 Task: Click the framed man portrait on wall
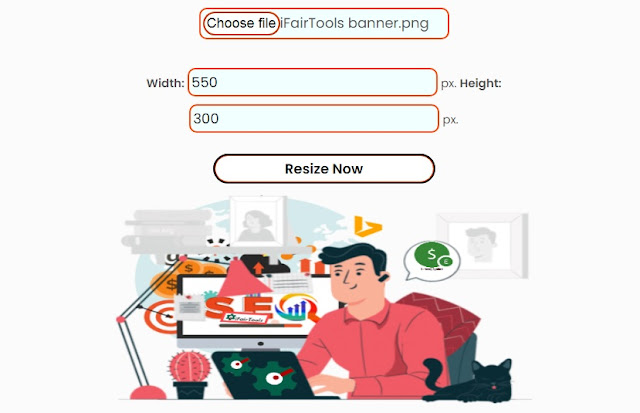click(482, 246)
